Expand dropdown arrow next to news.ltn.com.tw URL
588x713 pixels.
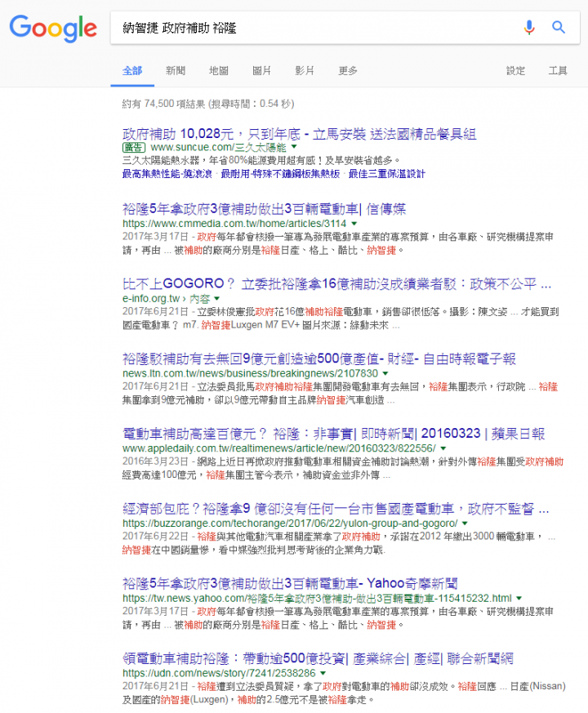(385, 373)
